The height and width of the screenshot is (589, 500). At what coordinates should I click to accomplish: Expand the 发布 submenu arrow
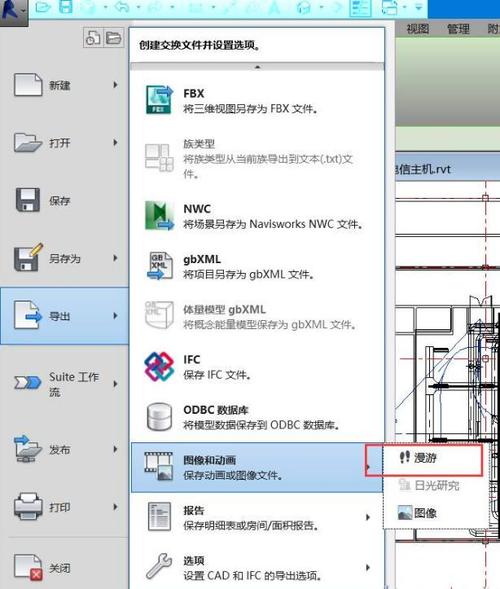115,449
